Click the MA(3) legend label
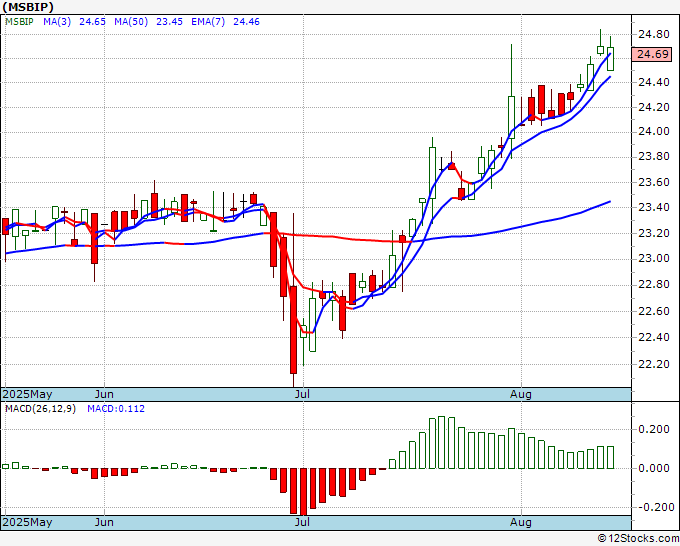 57,22
